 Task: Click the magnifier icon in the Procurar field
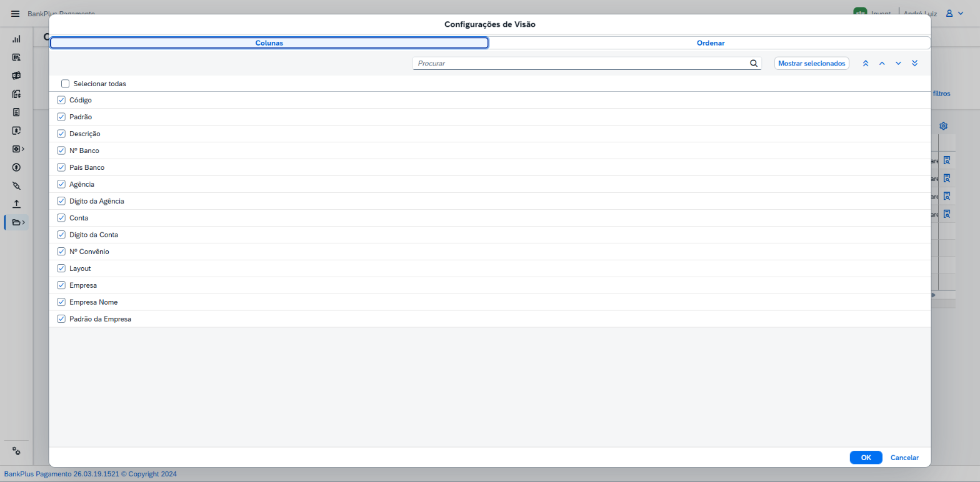click(x=754, y=63)
